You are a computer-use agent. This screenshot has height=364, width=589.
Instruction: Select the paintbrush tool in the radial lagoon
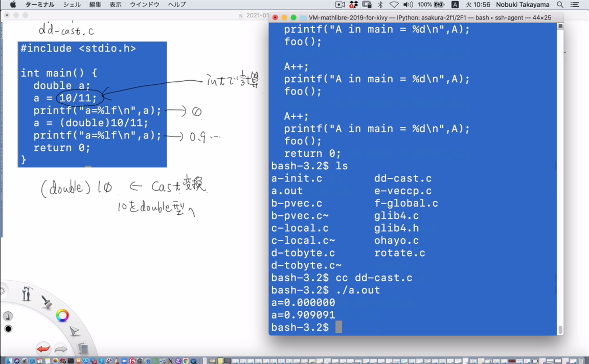47,302
